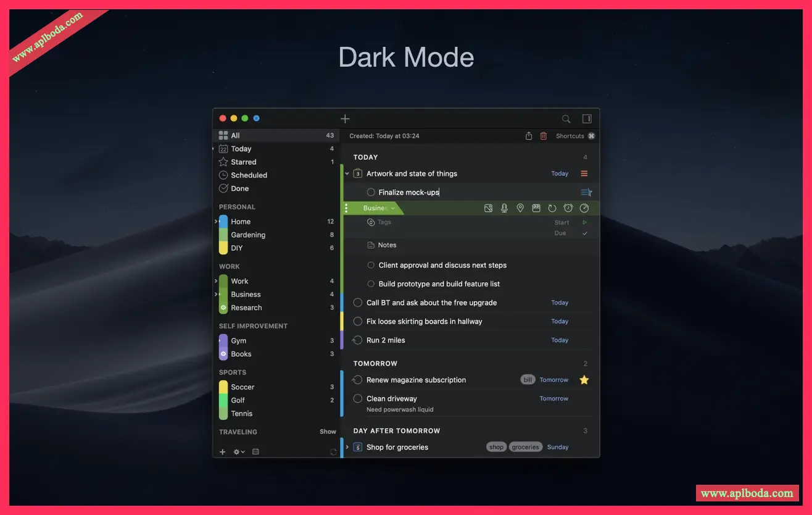This screenshot has height=515, width=812.
Task: Click the blue list-star icon beside Finalize mock-ups
Action: point(586,192)
